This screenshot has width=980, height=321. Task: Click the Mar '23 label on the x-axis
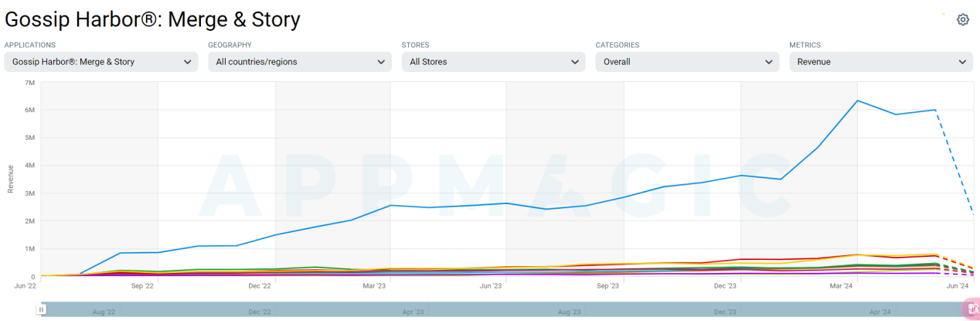pos(374,286)
